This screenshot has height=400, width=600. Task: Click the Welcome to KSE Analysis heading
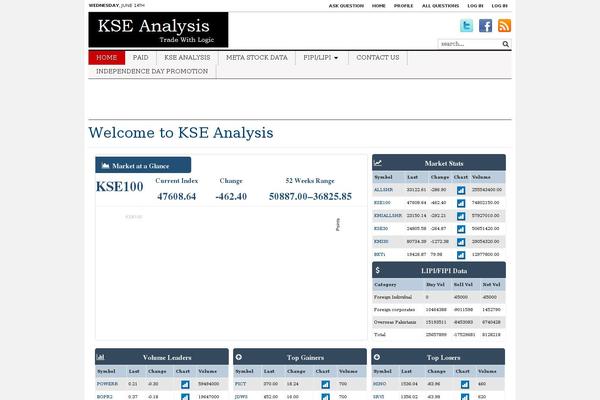(x=181, y=133)
